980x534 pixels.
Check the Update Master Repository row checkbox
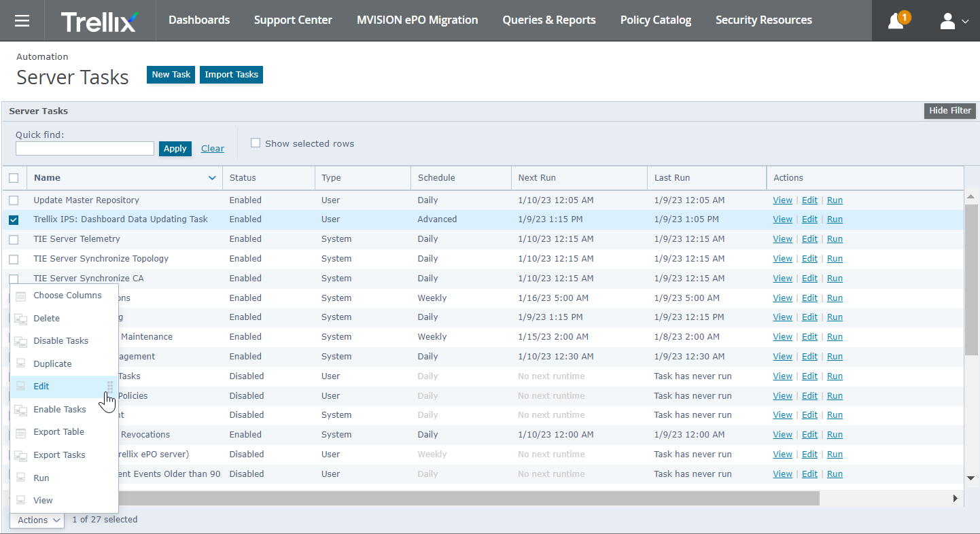click(14, 200)
